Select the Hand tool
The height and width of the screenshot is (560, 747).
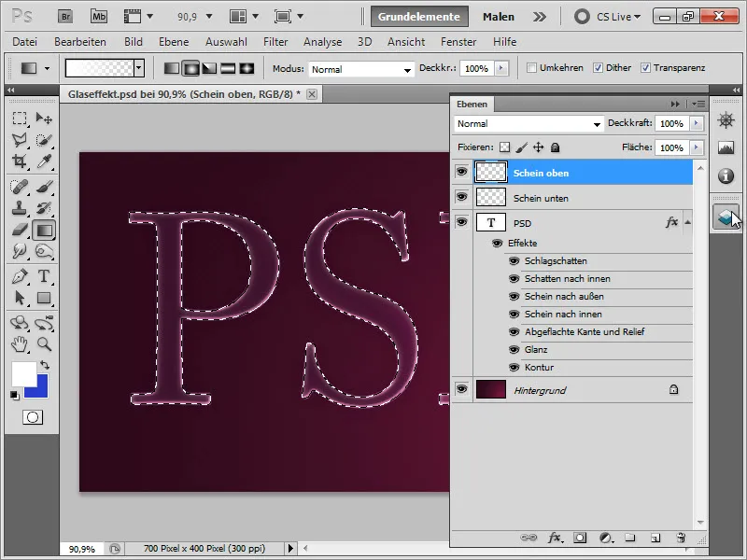tap(20, 343)
